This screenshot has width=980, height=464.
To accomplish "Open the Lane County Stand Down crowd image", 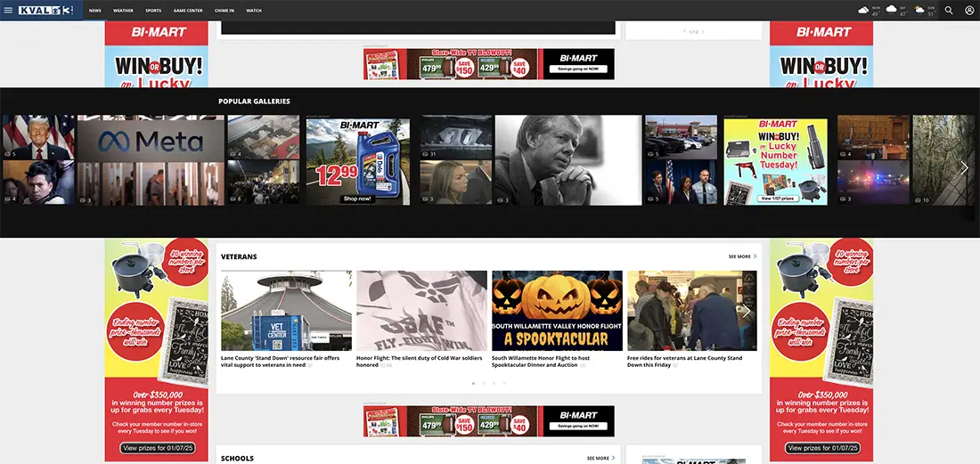I will (692, 311).
